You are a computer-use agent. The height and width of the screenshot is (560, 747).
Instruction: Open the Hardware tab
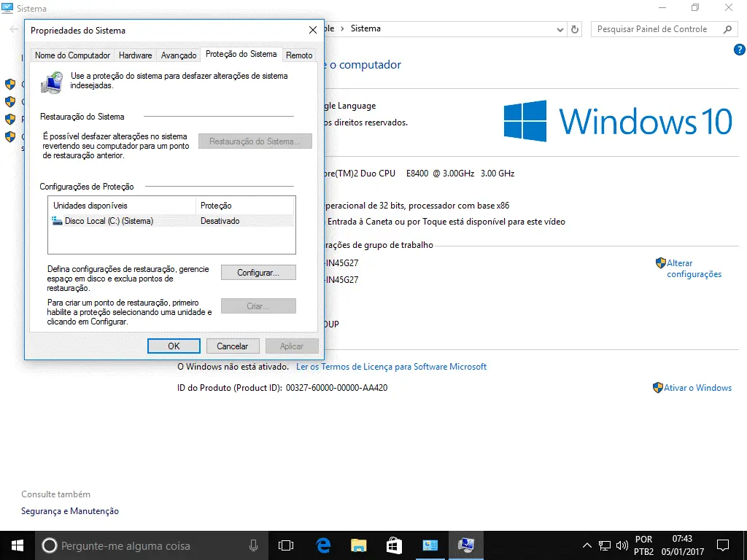click(x=135, y=55)
